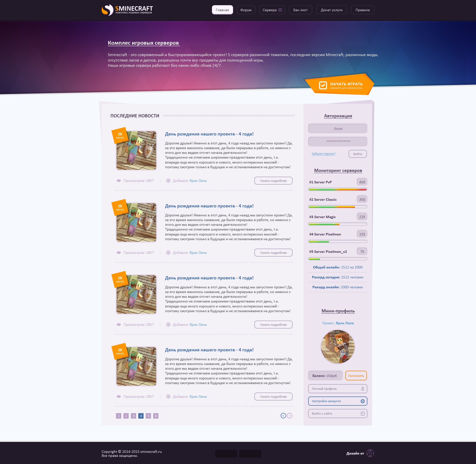Click eye views icon of second news
Screen dimensions: 476x464
click(x=119, y=253)
